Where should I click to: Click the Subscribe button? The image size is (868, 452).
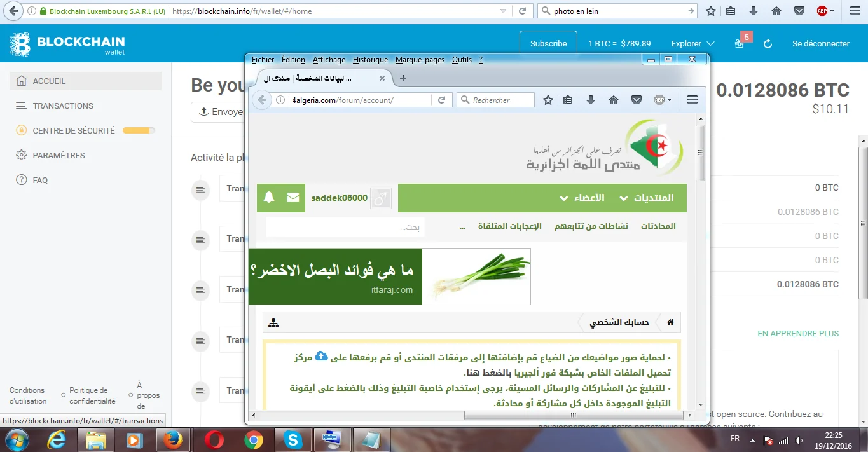[548, 44]
